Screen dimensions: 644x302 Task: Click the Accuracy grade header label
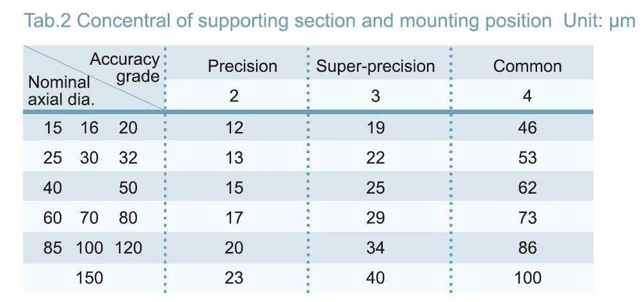point(125,68)
